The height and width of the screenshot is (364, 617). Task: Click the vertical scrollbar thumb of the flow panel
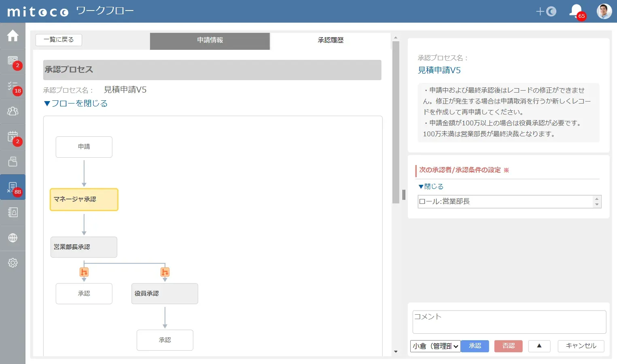(396, 122)
